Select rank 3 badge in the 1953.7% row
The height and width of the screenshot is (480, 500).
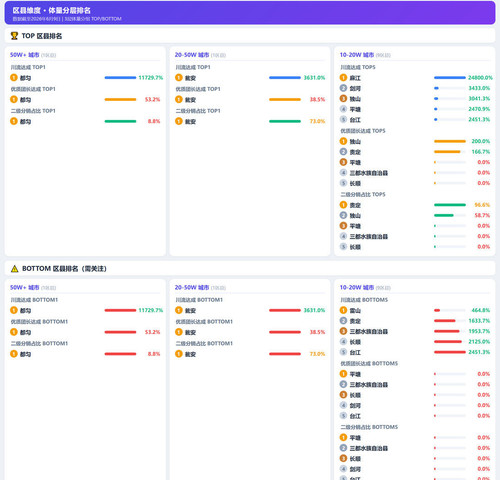(343, 331)
